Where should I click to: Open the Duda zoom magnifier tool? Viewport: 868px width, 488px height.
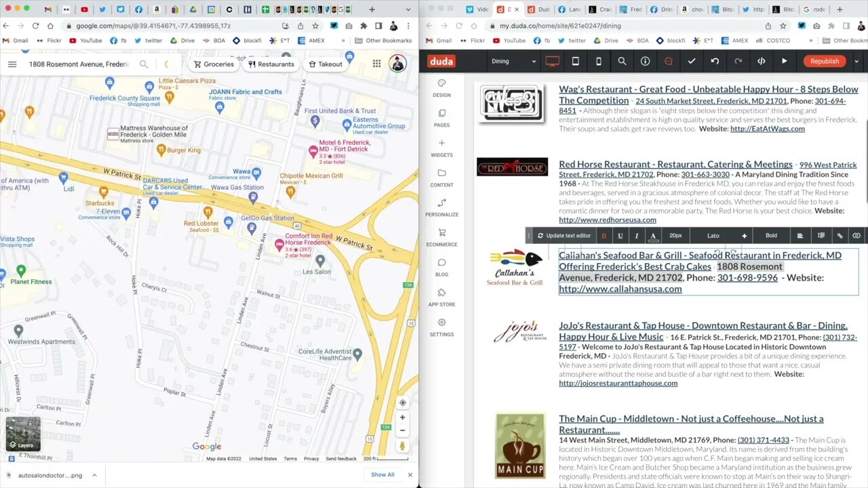[622, 61]
